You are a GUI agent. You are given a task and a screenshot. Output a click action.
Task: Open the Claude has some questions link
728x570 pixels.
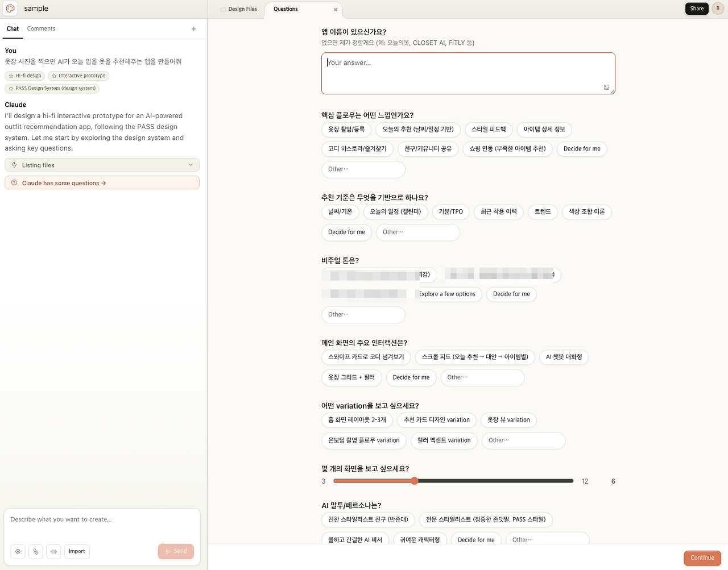point(102,183)
